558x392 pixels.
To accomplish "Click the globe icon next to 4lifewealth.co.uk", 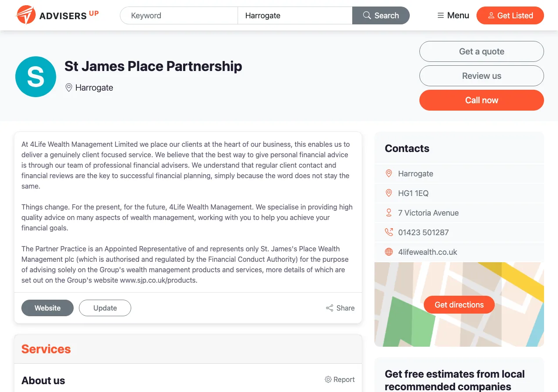I will click(x=388, y=252).
